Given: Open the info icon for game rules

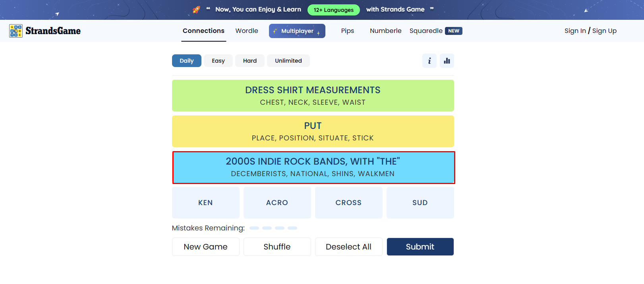Looking at the screenshot, I should (x=429, y=61).
